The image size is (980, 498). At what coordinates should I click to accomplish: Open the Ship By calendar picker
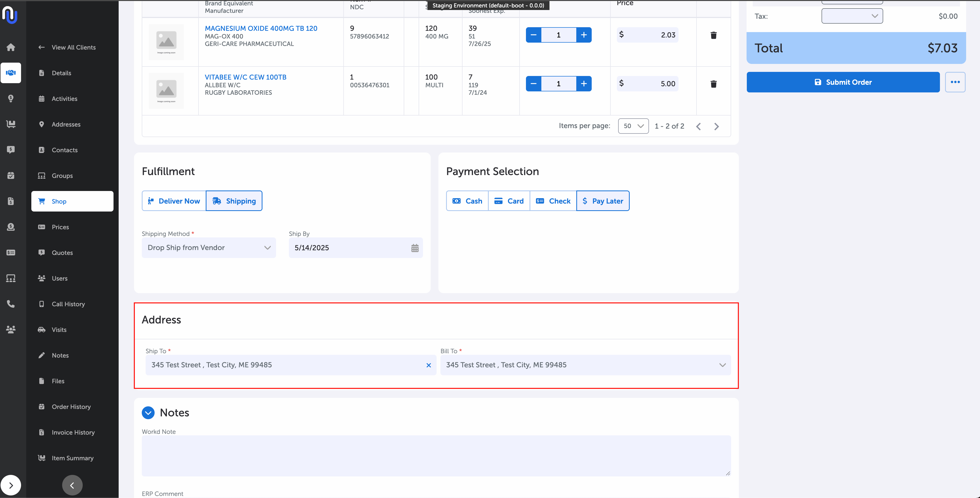pyautogui.click(x=415, y=248)
